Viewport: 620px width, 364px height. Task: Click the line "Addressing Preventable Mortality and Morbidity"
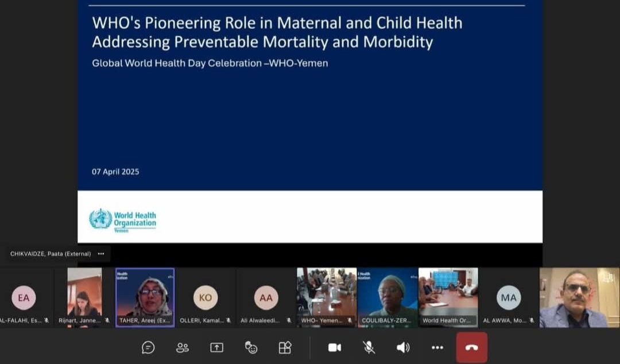[x=262, y=42]
